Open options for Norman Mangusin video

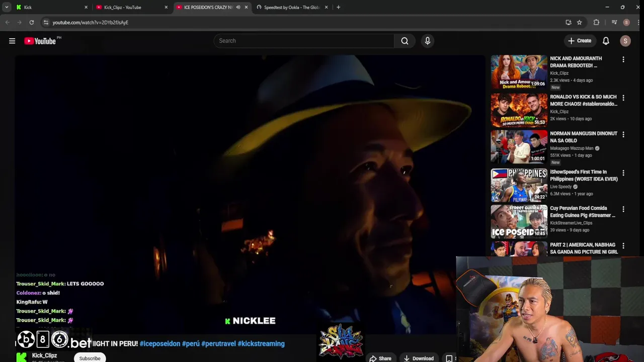(623, 134)
